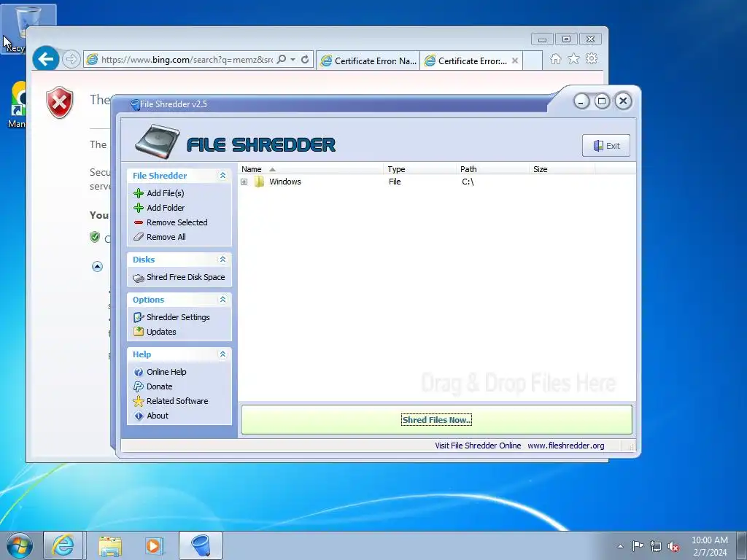Click the Add File(s) green plus icon

coord(139,193)
